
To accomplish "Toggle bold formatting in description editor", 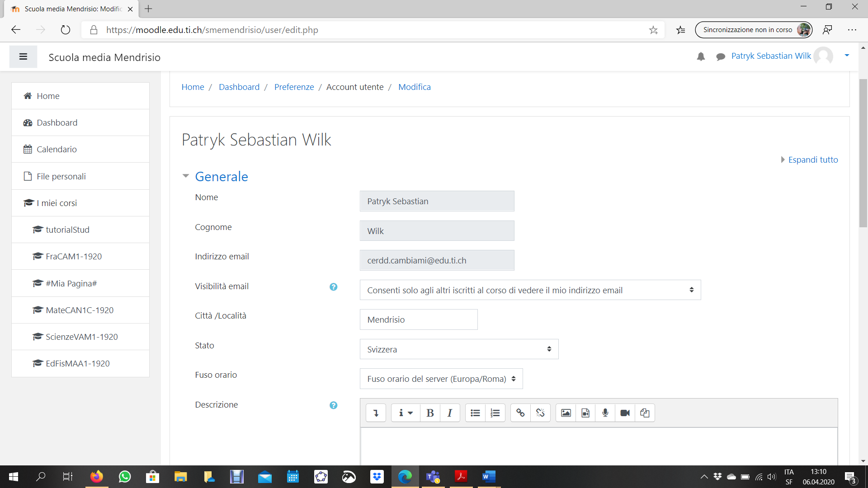I will (430, 413).
